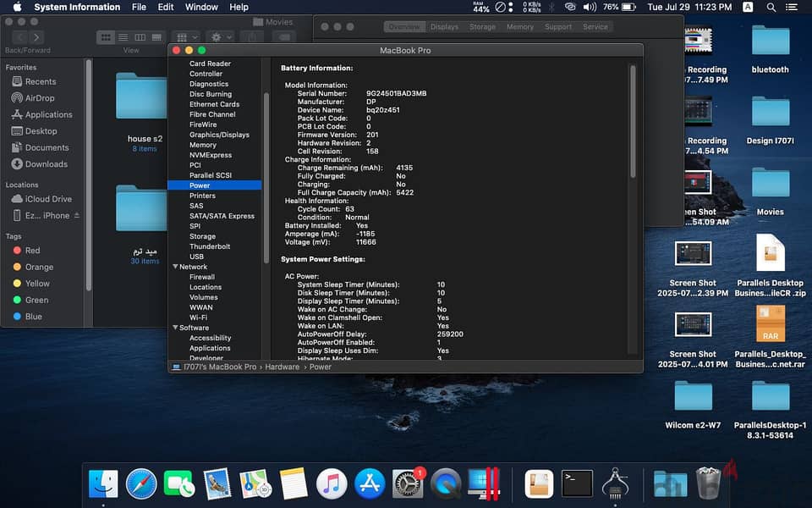Open Notes in the Dock
The image size is (812, 508).
[x=294, y=483]
